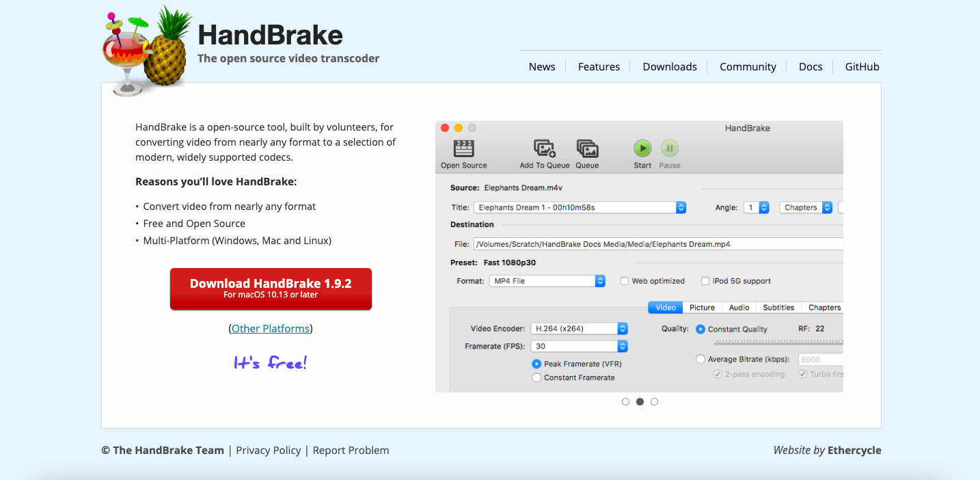Screen dimensions: 980x480
Task: Click "The open source video transcoder" tagline
Action: pos(288,58)
